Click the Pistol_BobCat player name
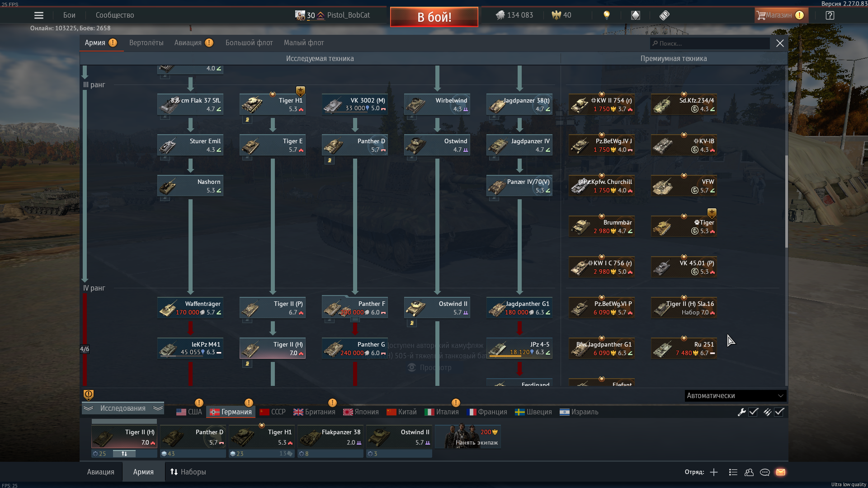 (x=349, y=15)
